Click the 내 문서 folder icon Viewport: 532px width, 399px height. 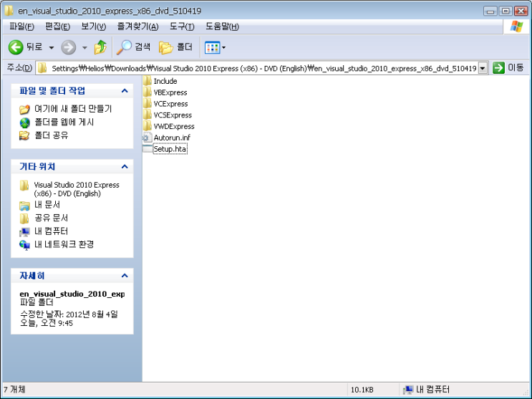(24, 206)
